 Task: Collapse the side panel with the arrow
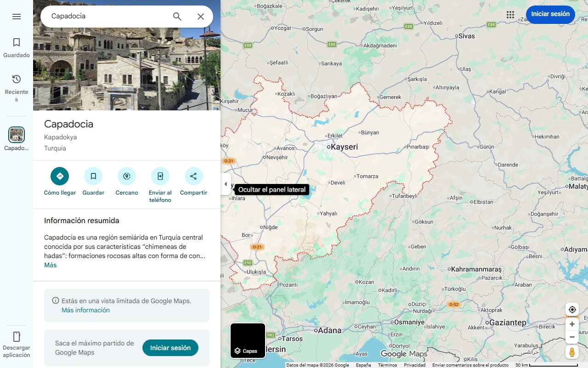226,184
